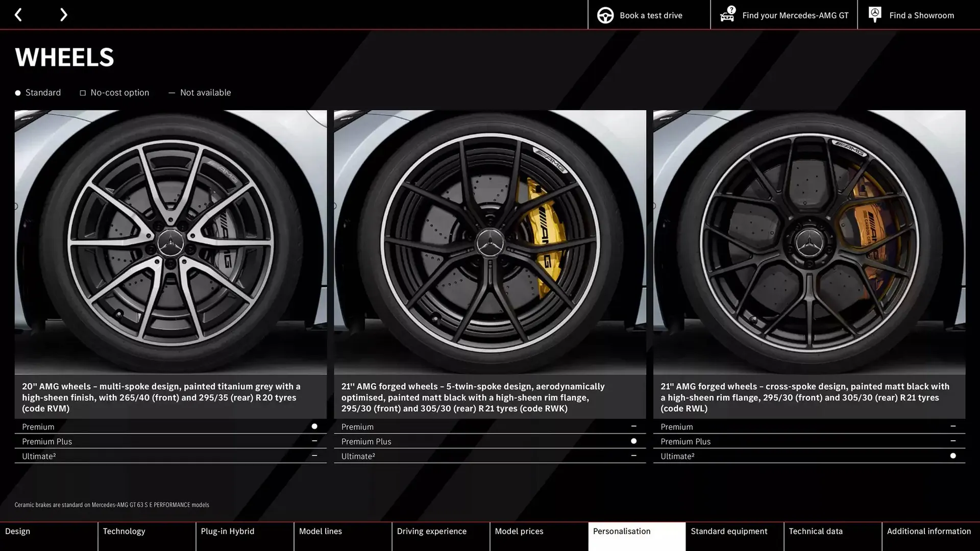
Task: Click Premium Plus row under RVM wheels
Action: (x=170, y=441)
